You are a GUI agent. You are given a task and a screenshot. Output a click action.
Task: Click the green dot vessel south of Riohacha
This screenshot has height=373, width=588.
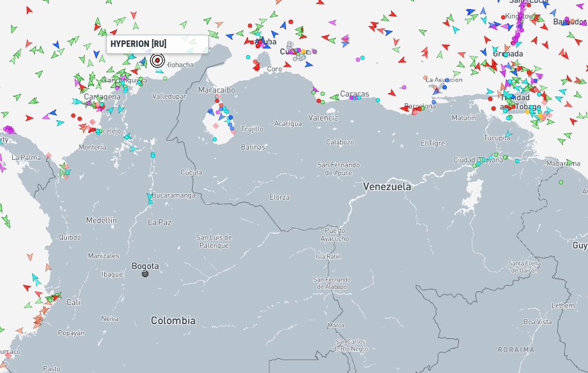click(x=165, y=78)
